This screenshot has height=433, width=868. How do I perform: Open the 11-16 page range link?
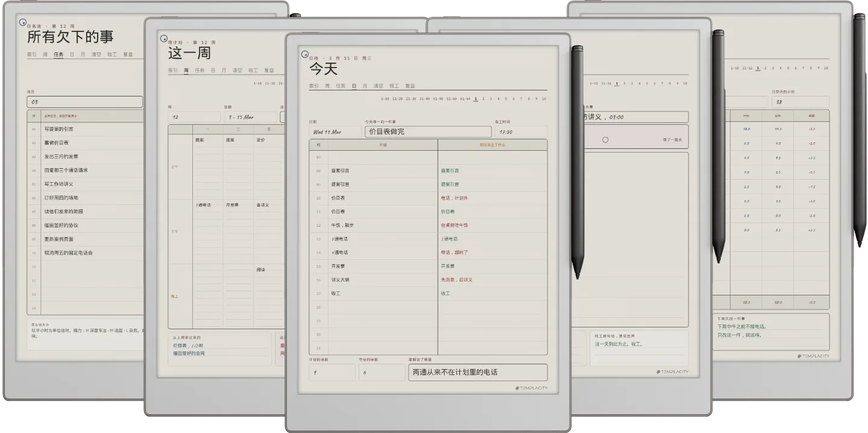coord(606,83)
